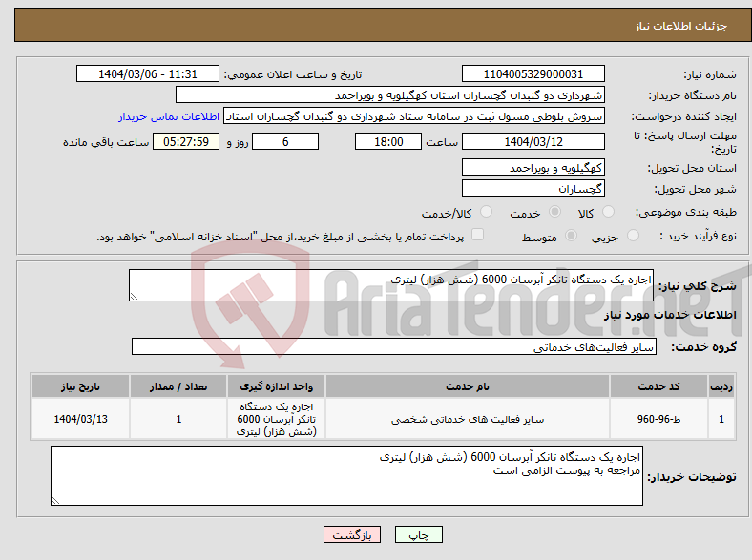Screen dimensions: 752x560
Task: Click the شرح کلی نیاز text area
Action: click(x=391, y=285)
